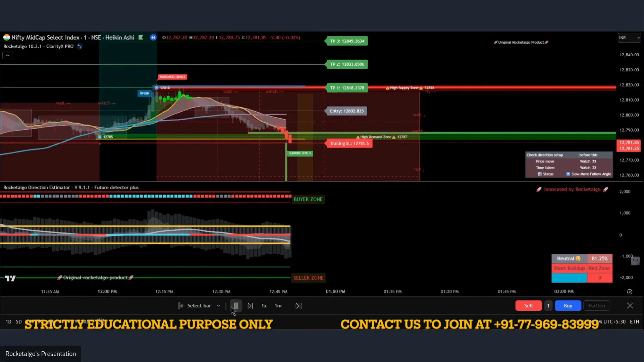Change the 1m replay interval

pos(278,306)
